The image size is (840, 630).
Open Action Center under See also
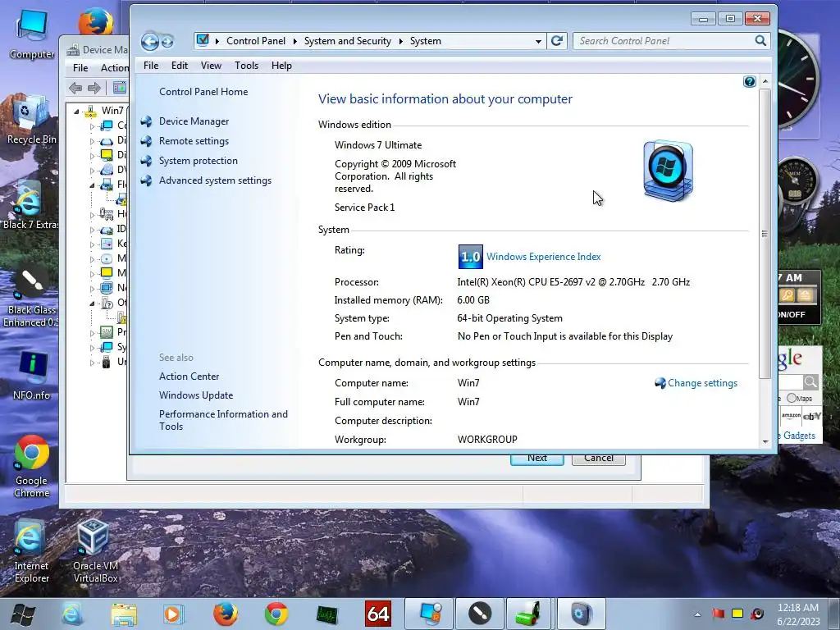pos(189,377)
